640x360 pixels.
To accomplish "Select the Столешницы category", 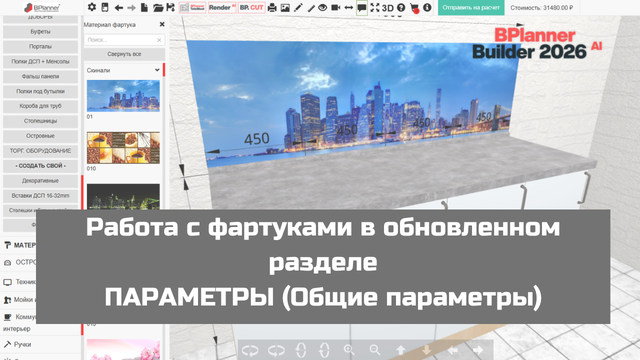I will 40,121.
